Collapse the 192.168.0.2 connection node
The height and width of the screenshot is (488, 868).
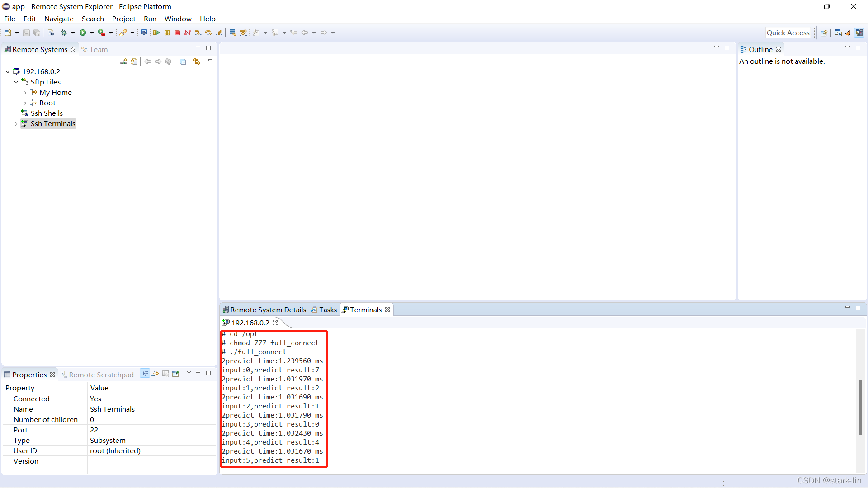point(8,72)
